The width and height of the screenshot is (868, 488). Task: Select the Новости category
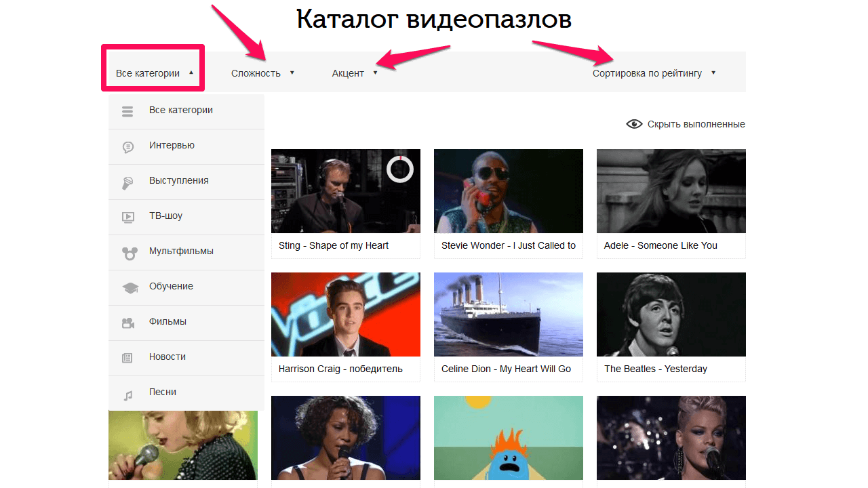click(186, 359)
